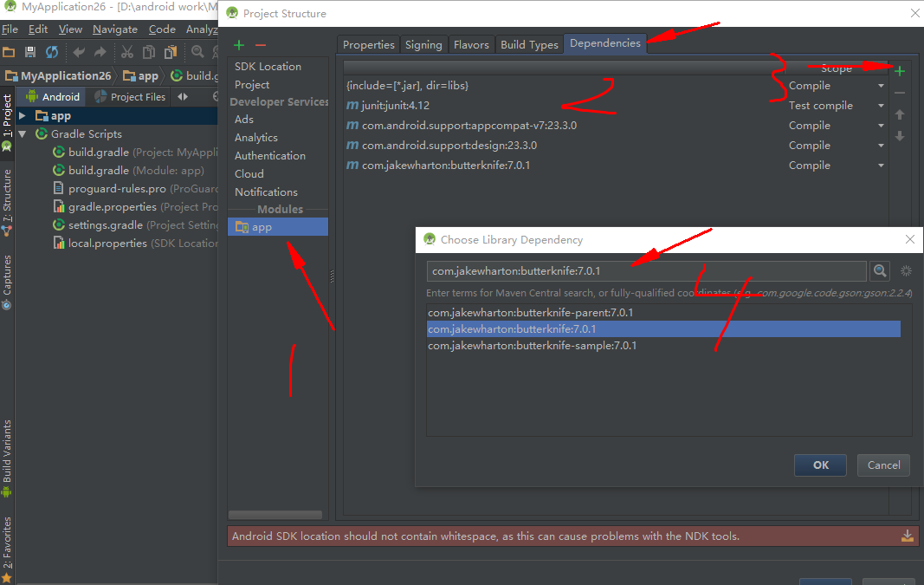Move the dependency up with the up arrow

[x=899, y=114]
